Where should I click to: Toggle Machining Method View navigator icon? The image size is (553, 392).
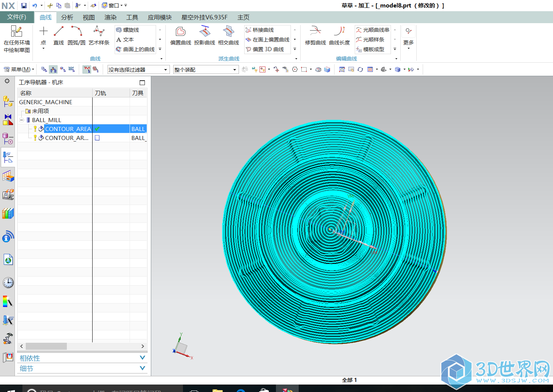pos(72,69)
